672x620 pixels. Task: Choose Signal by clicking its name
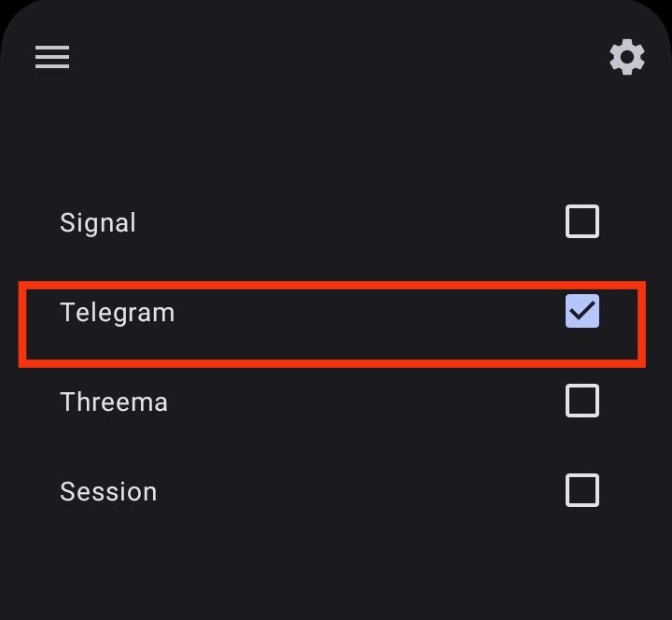[98, 223]
